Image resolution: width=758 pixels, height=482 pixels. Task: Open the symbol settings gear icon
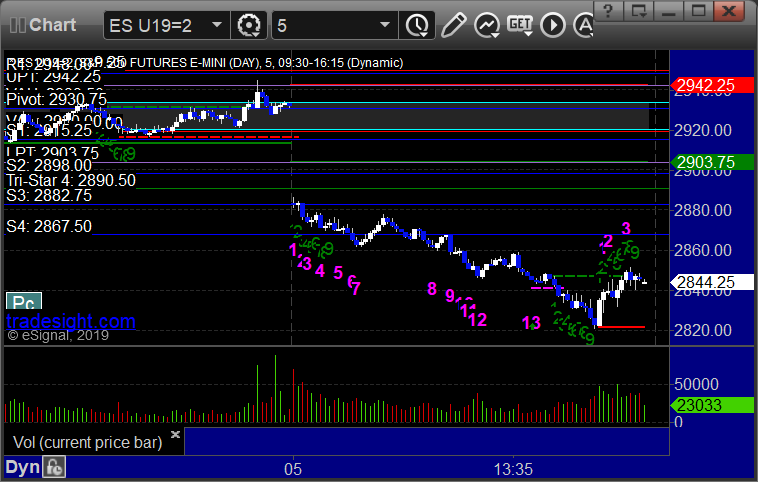[249, 25]
